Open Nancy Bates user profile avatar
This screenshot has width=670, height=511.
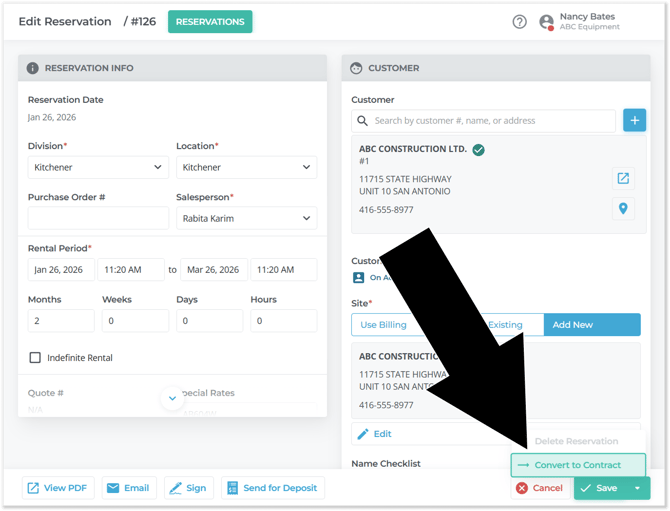point(546,22)
